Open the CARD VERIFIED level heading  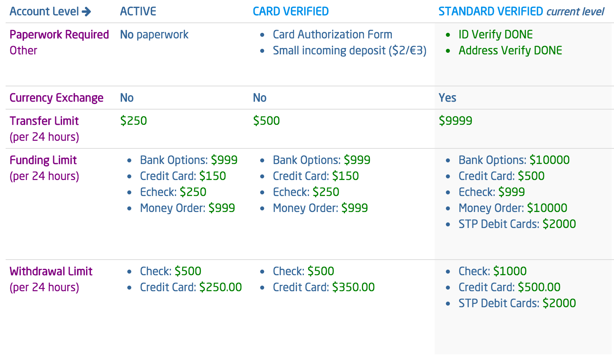click(x=291, y=12)
